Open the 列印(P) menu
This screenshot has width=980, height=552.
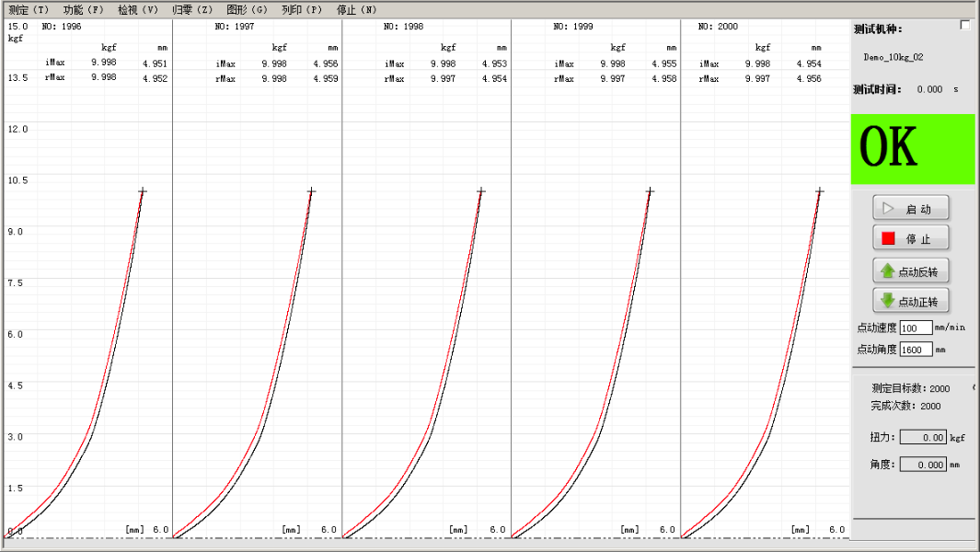pyautogui.click(x=302, y=9)
